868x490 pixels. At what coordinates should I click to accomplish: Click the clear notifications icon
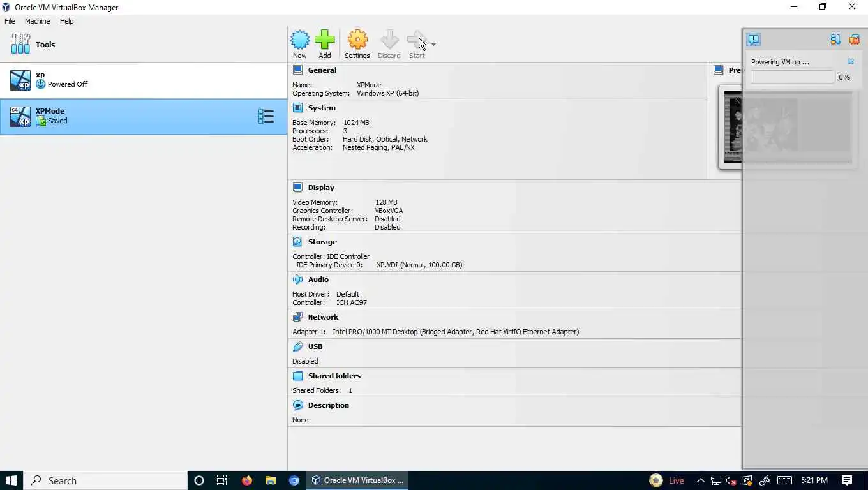click(x=855, y=40)
